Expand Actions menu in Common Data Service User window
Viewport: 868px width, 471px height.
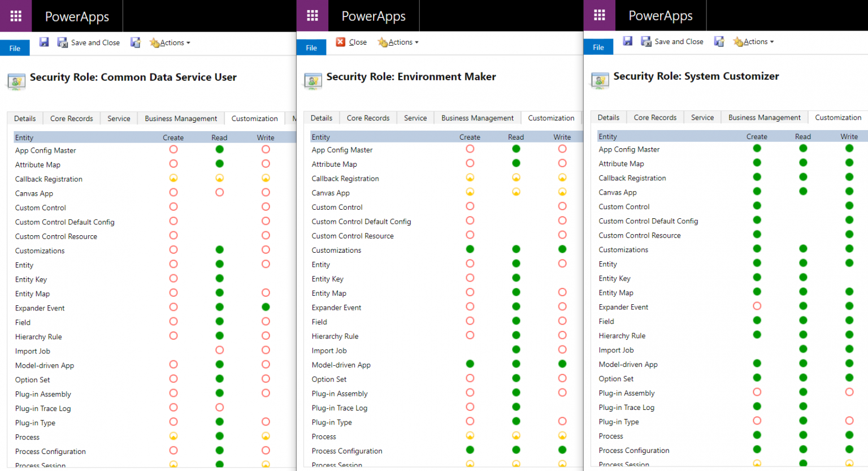pos(170,42)
